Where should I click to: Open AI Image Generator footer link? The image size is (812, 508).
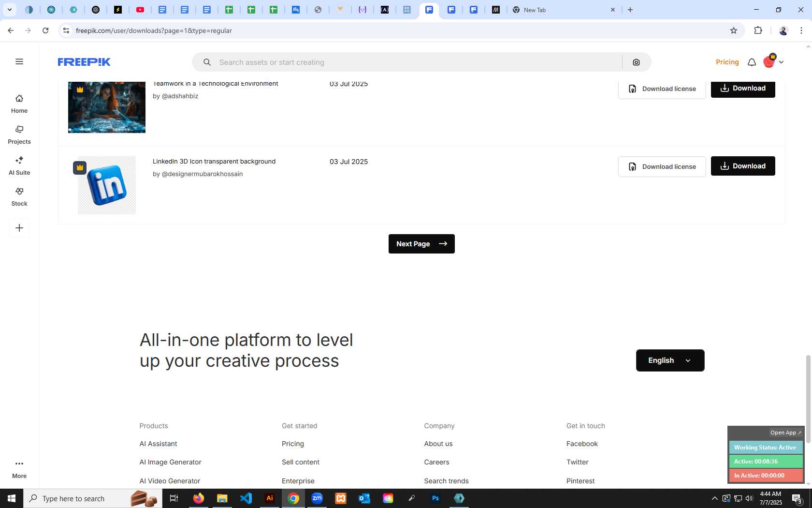170,462
